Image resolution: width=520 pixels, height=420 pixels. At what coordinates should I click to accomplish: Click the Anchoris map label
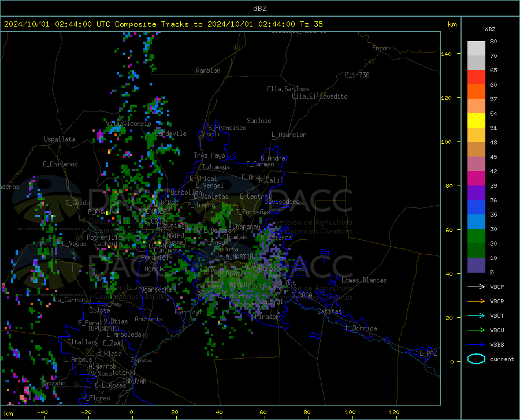[148, 319]
